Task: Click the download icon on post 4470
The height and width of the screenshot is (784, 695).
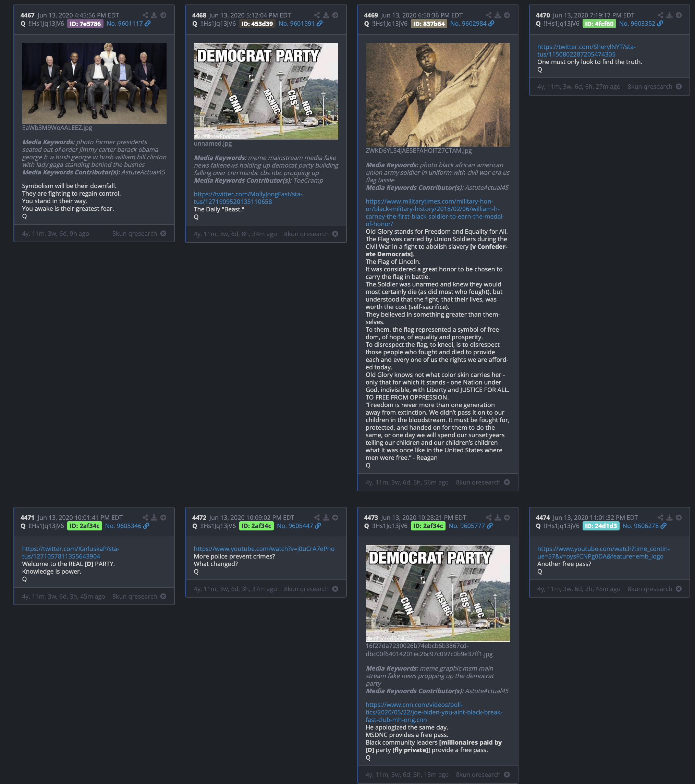Action: tap(669, 15)
